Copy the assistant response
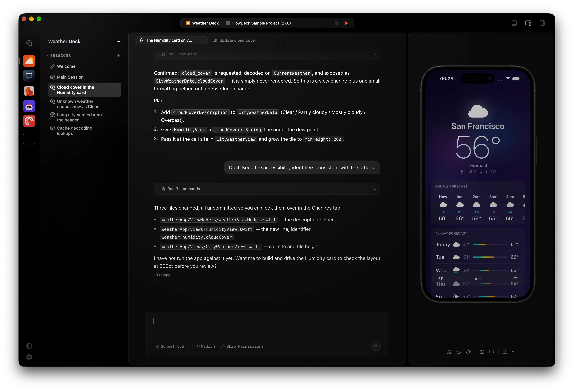The image size is (574, 392). [x=163, y=275]
